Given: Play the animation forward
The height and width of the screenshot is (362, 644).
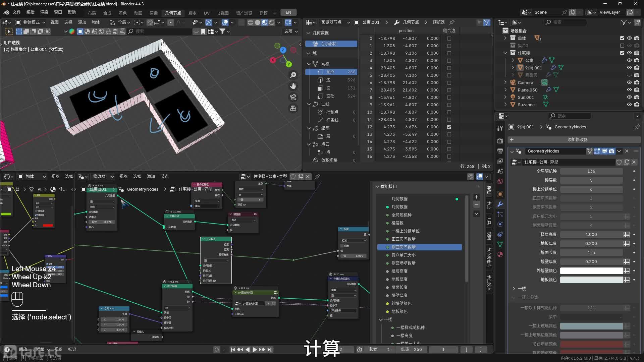Looking at the screenshot, I should 255,350.
